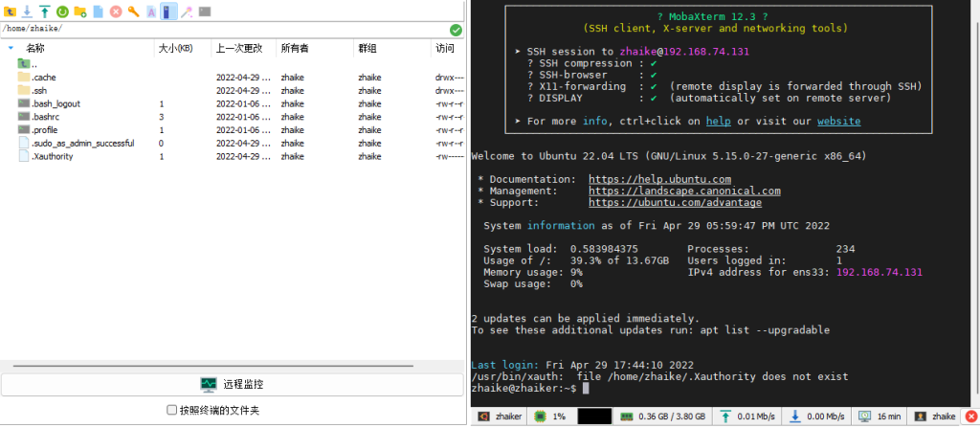Refresh the current folder with green icon
Image resolution: width=980 pixels, height=428 pixels.
(x=62, y=11)
